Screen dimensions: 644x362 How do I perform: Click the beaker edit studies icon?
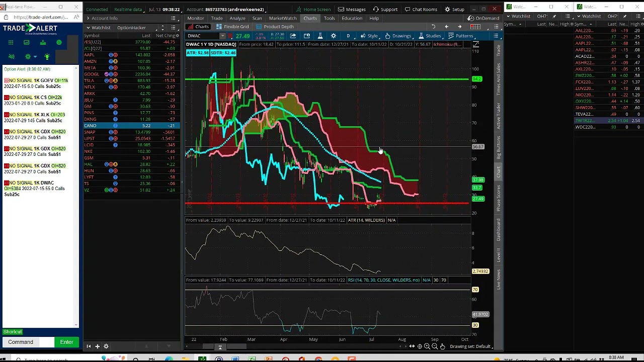point(320,36)
